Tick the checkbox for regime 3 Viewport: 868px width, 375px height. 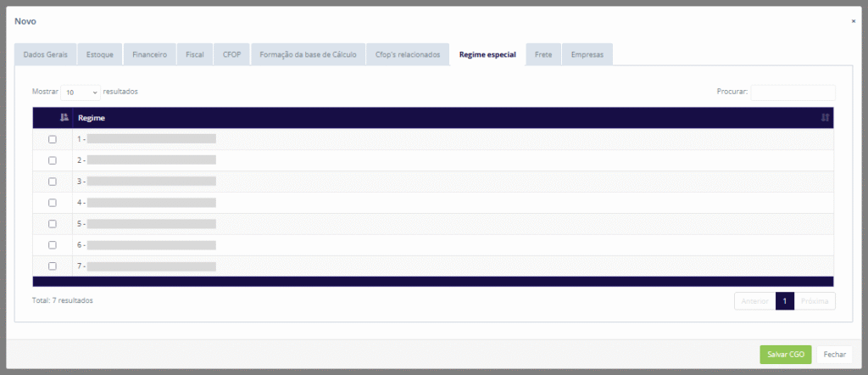coord(53,182)
